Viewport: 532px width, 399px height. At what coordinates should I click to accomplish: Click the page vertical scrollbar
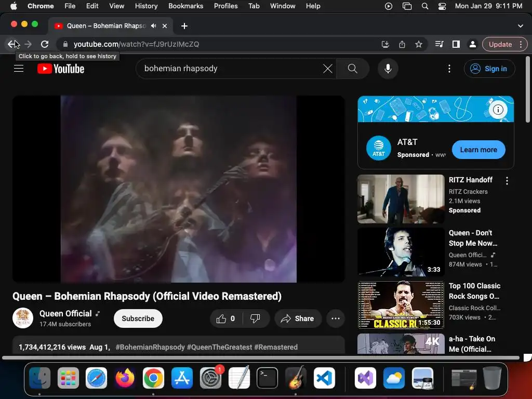pos(527,90)
